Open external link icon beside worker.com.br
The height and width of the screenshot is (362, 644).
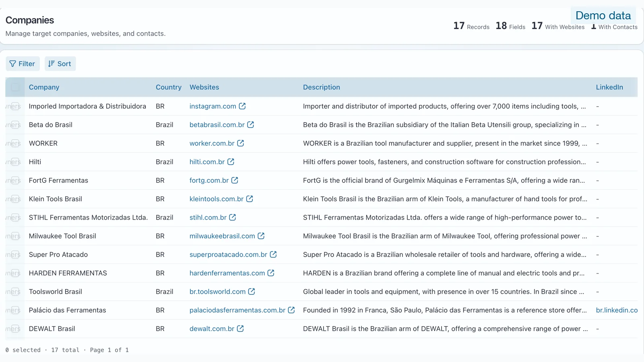tap(241, 143)
